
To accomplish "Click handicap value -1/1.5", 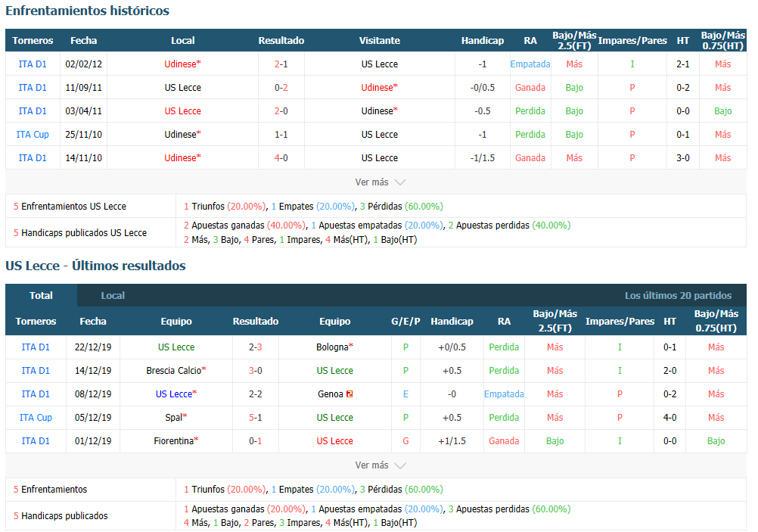I will tap(483, 158).
